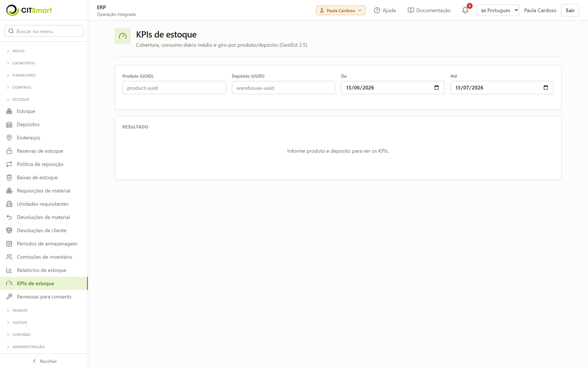
Task: Click the Períodos de armazenagem calendar icon
Action: (x=9, y=244)
